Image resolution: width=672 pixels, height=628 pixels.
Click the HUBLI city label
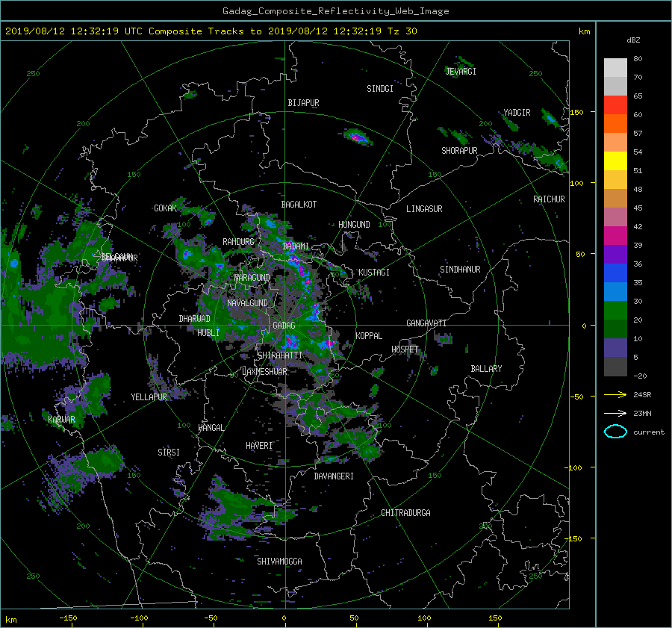pos(208,333)
